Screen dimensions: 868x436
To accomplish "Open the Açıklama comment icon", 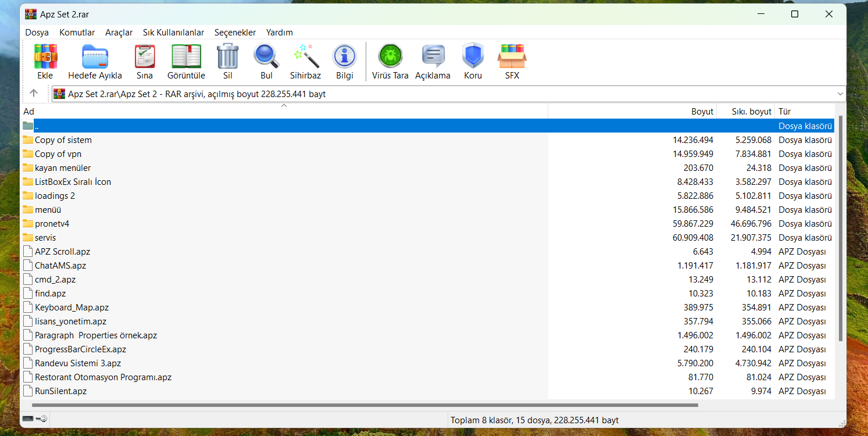I will point(433,57).
